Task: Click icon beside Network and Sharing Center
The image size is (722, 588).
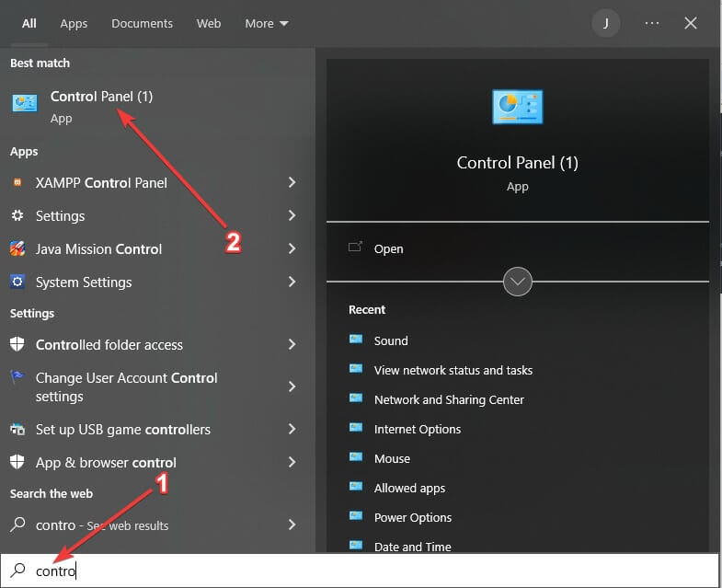Action: [356, 398]
